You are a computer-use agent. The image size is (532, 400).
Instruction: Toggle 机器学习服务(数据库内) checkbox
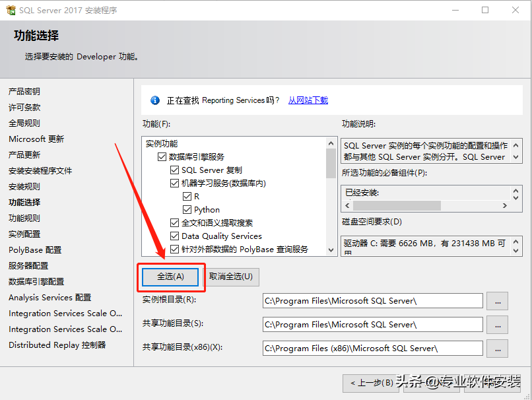point(174,183)
